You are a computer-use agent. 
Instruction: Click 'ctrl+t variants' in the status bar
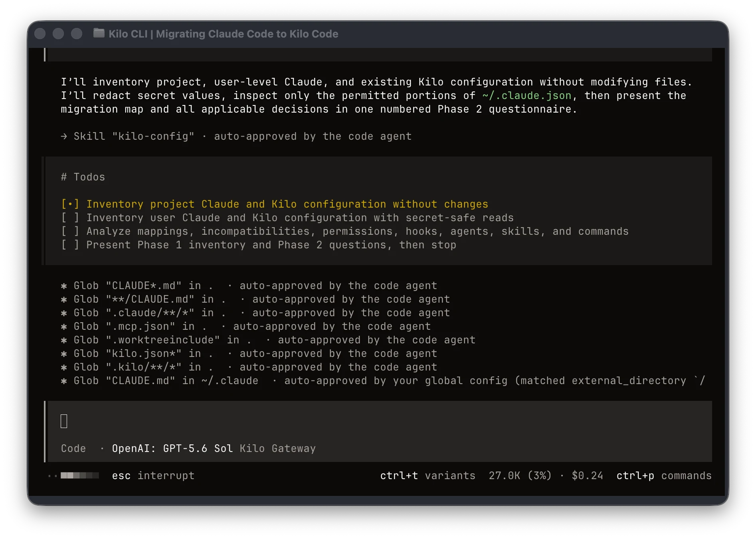(428, 476)
